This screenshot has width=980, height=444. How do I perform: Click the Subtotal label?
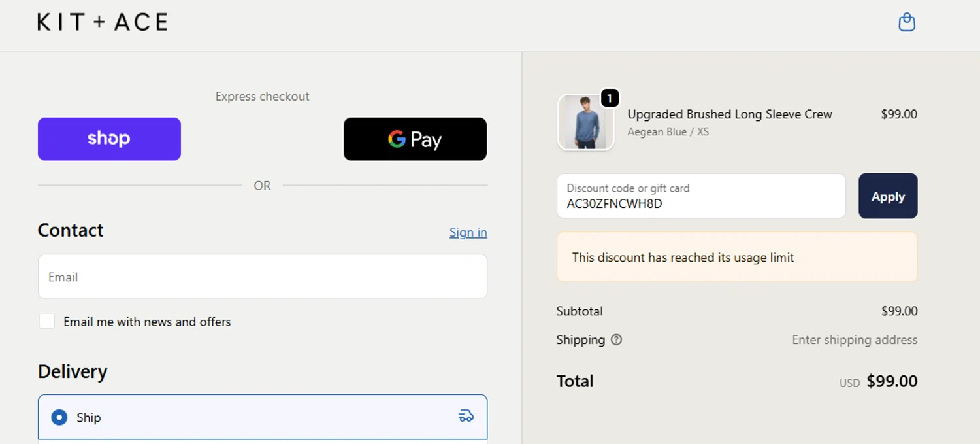[580, 311]
